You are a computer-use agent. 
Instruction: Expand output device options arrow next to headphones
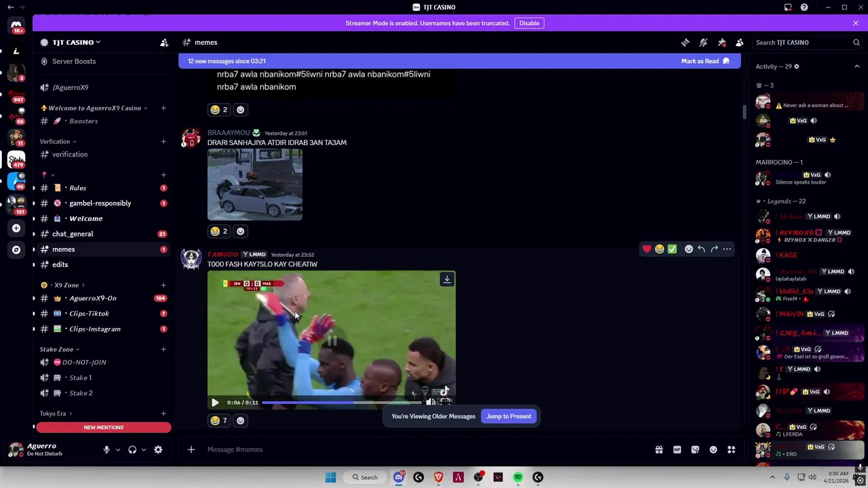tap(143, 449)
